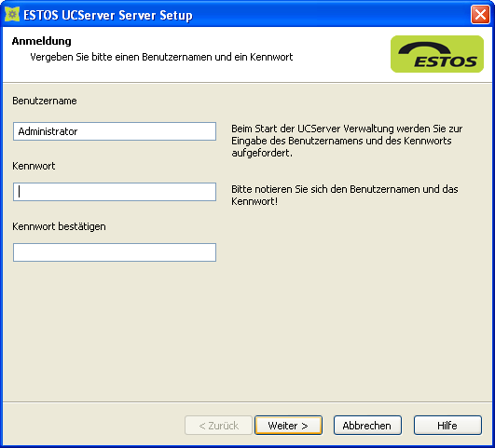Click the Kennwort label above the password field
Screen dimensions: 495x448
(34, 166)
